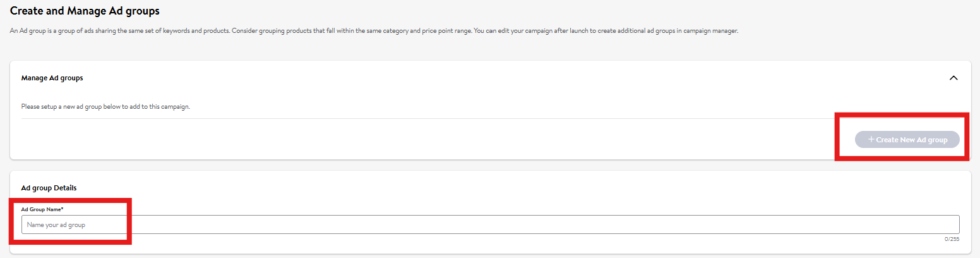Click the required asterisk beside Ad Group Name
The height and width of the screenshot is (258, 980).
(x=63, y=209)
